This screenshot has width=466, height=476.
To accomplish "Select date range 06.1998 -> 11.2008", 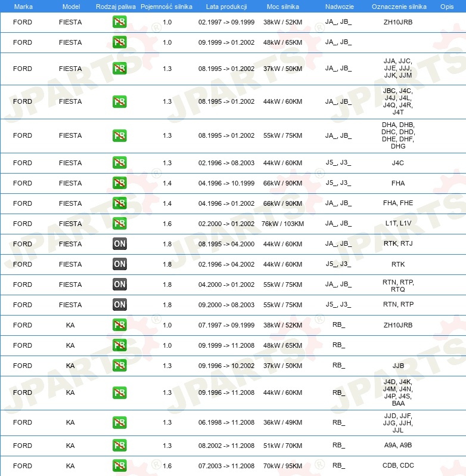I will 226,422.
